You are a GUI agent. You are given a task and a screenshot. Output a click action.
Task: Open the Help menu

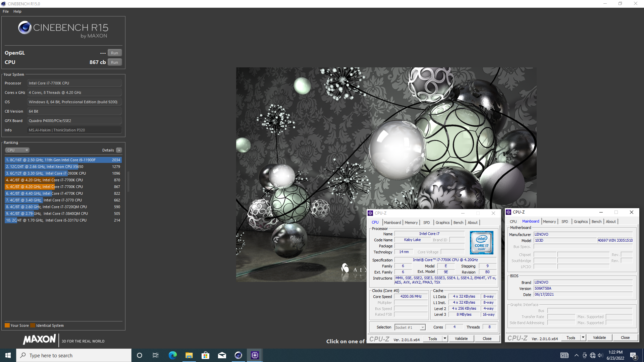click(17, 11)
